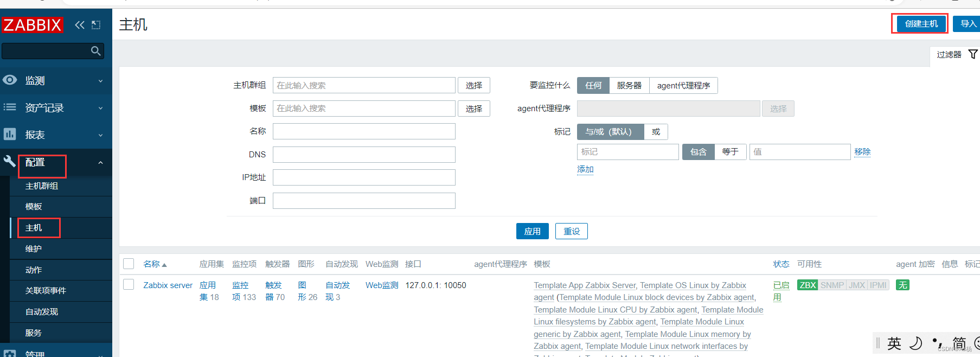Click the SNMP availability badge

(832, 285)
